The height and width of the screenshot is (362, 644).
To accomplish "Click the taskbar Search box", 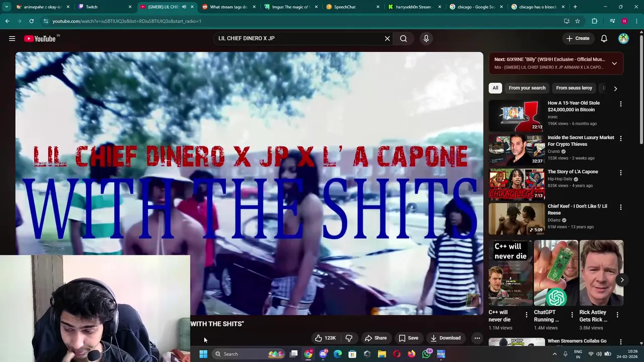I will [x=249, y=354].
